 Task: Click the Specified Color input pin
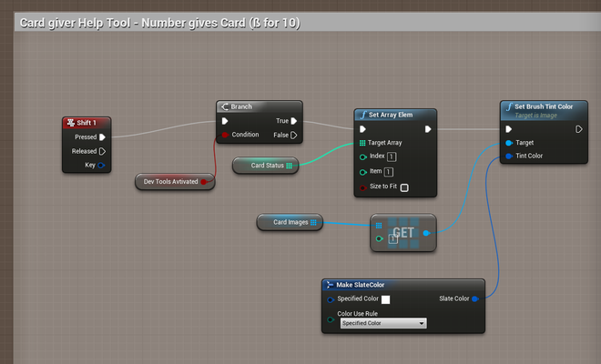(x=331, y=300)
